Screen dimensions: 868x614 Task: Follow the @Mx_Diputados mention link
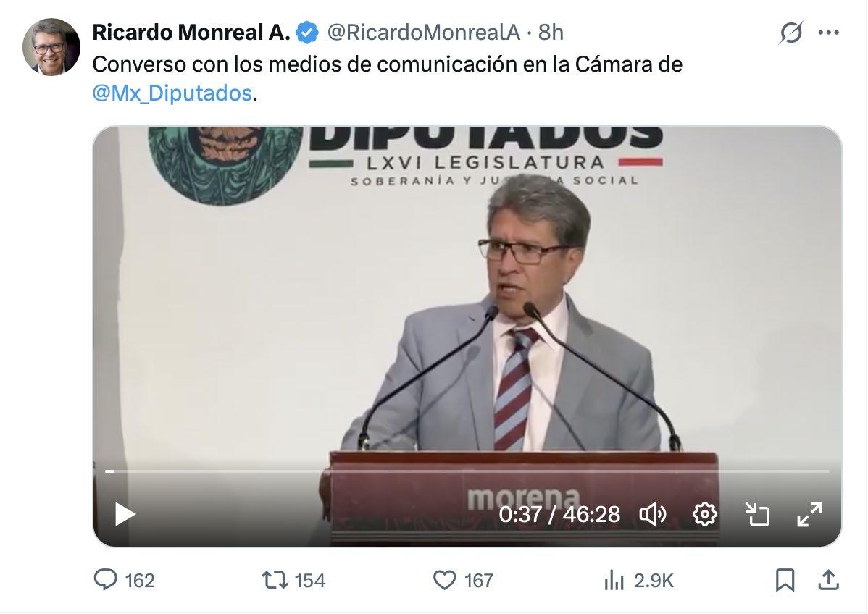tap(172, 93)
